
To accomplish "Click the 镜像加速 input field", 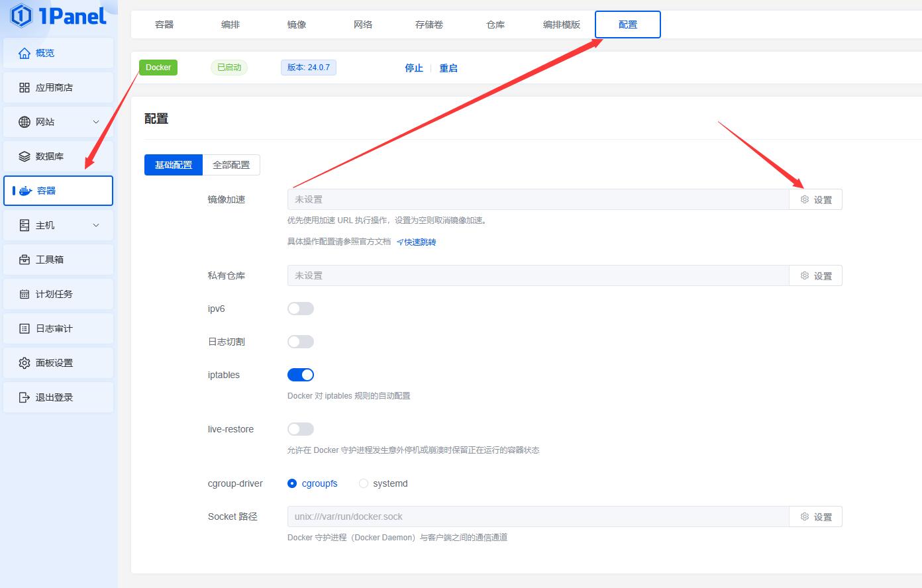I will coord(538,199).
